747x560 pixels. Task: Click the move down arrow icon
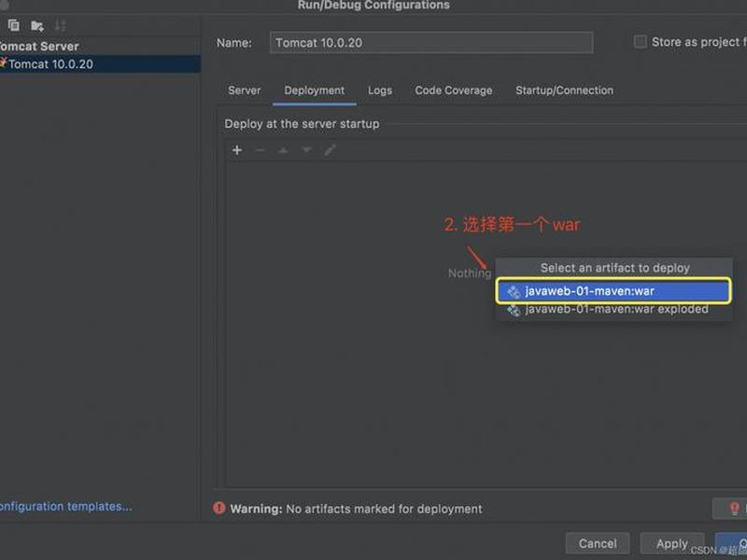pyautogui.click(x=307, y=150)
